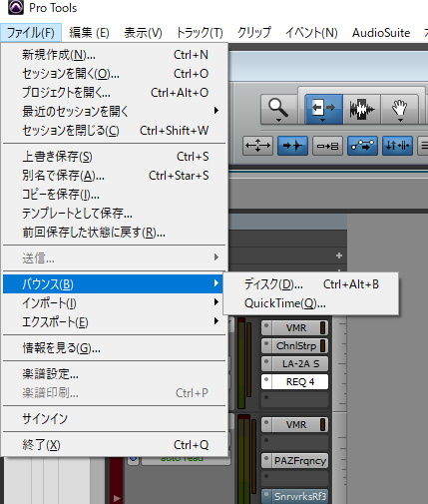Select the Zoomer magnifier tool
The height and width of the screenshot is (504, 428).
tap(278, 110)
